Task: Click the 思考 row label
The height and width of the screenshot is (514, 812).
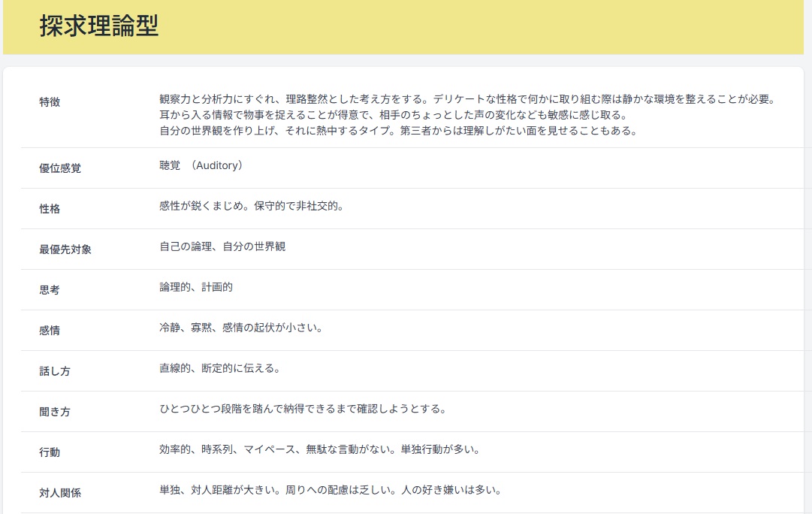Action: click(x=50, y=290)
